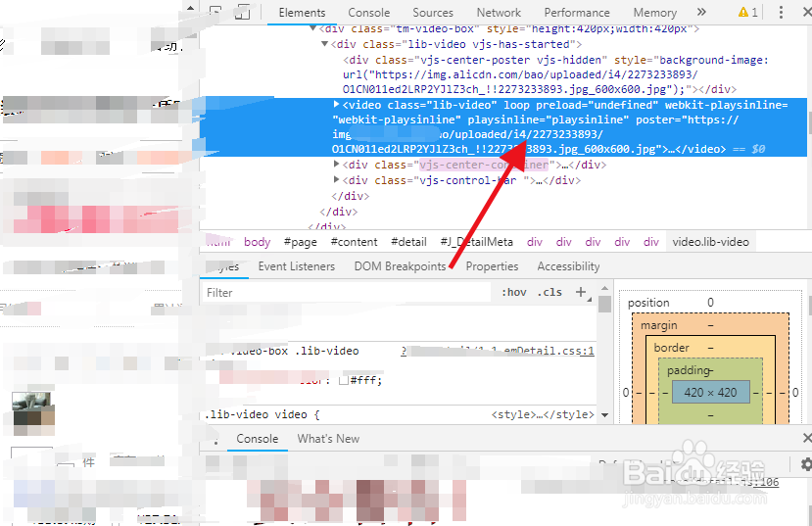Switch to the Memory tab

[655, 13]
